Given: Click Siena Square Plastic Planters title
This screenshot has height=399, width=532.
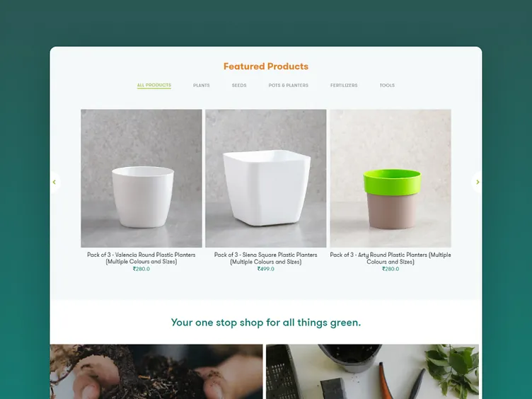Looking at the screenshot, I should pyautogui.click(x=266, y=258).
